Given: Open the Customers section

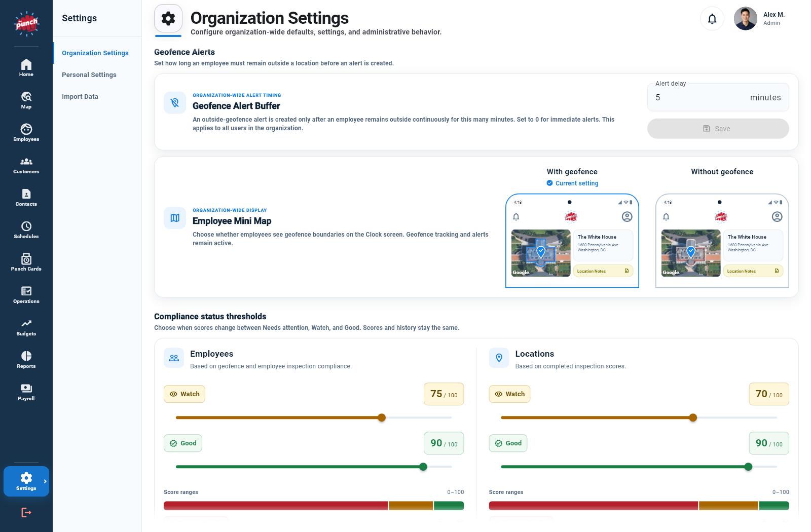Looking at the screenshot, I should click(26, 165).
